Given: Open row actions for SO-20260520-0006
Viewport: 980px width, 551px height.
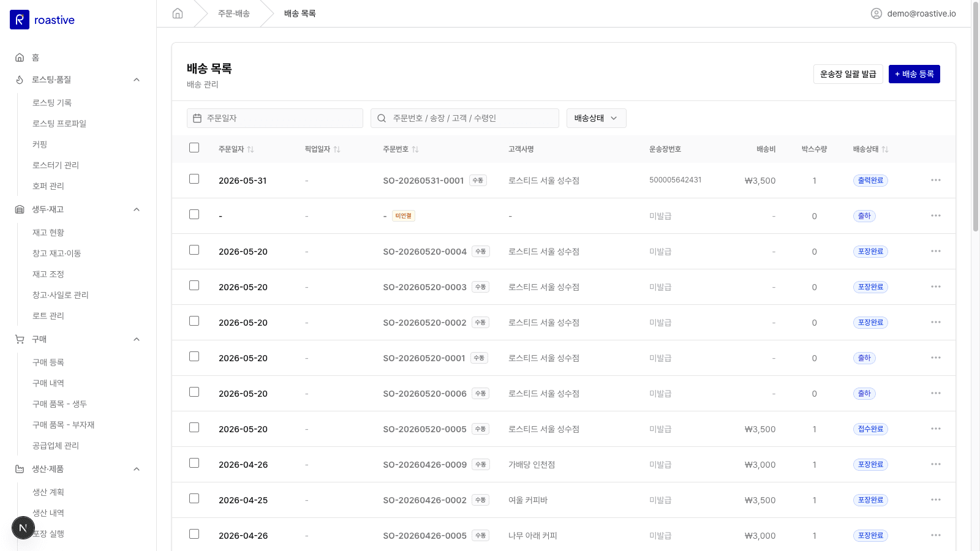Looking at the screenshot, I should (x=936, y=393).
